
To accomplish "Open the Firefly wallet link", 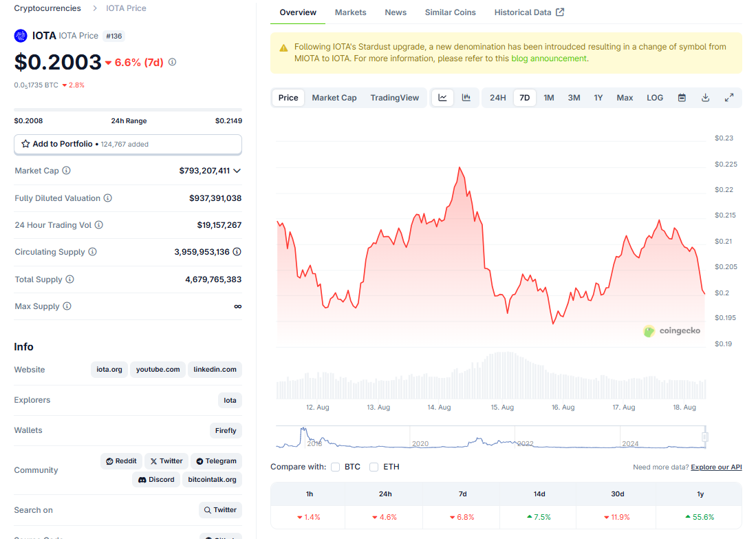I will (226, 430).
